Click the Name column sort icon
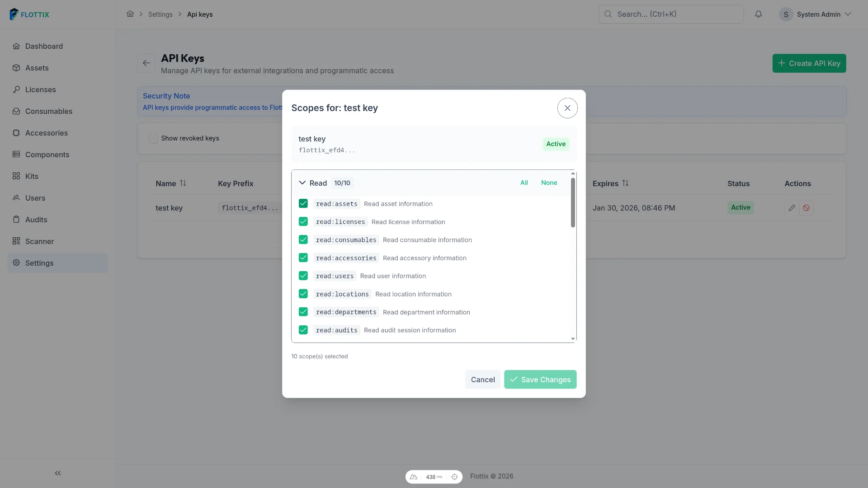 (x=183, y=183)
